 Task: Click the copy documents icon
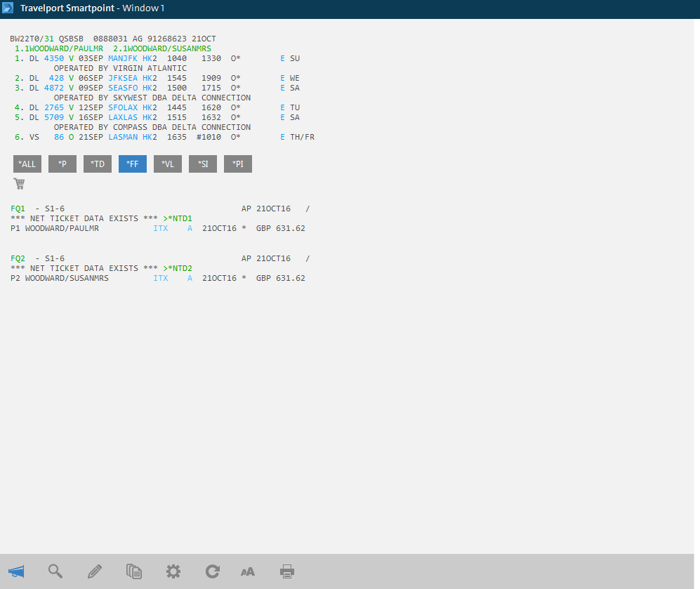pyautogui.click(x=134, y=571)
